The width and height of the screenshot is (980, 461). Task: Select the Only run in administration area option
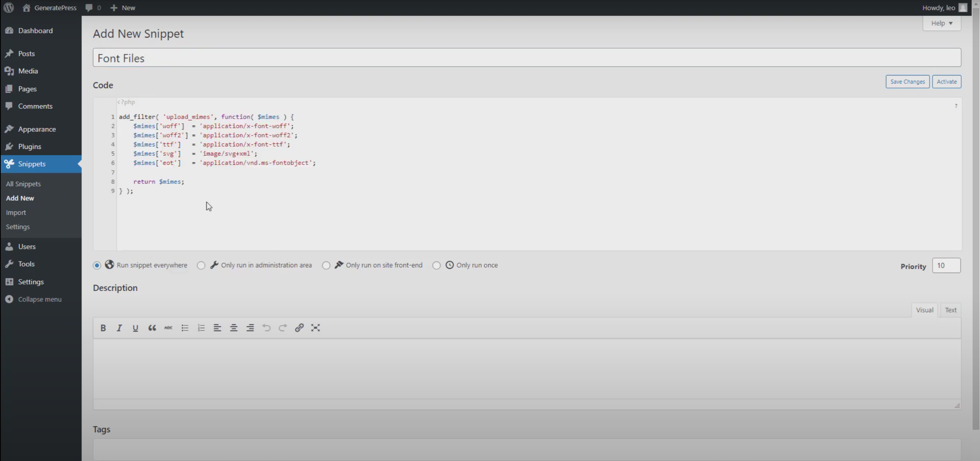201,265
